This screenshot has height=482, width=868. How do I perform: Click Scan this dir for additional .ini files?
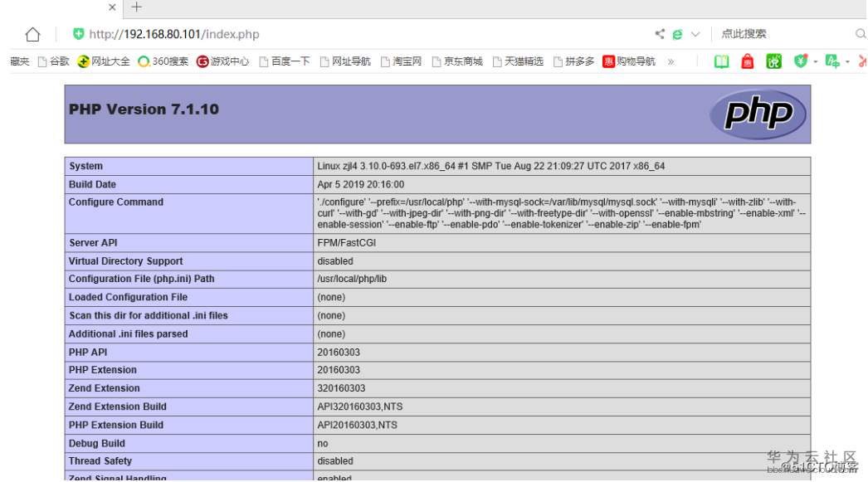(x=149, y=315)
